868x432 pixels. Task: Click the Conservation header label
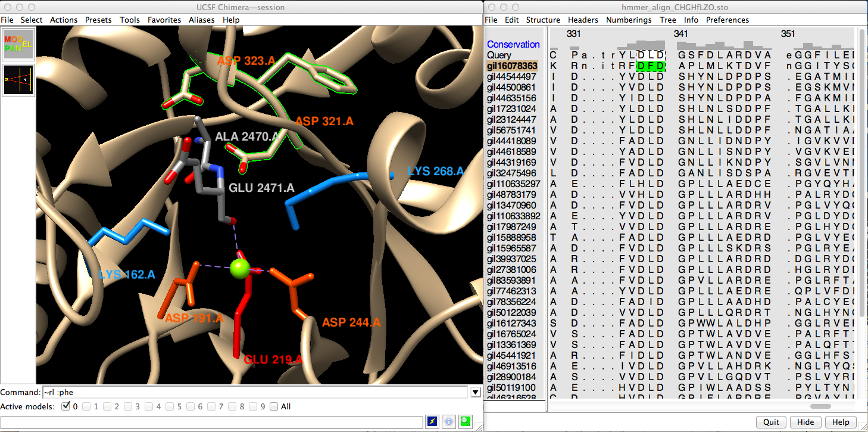pyautogui.click(x=513, y=44)
